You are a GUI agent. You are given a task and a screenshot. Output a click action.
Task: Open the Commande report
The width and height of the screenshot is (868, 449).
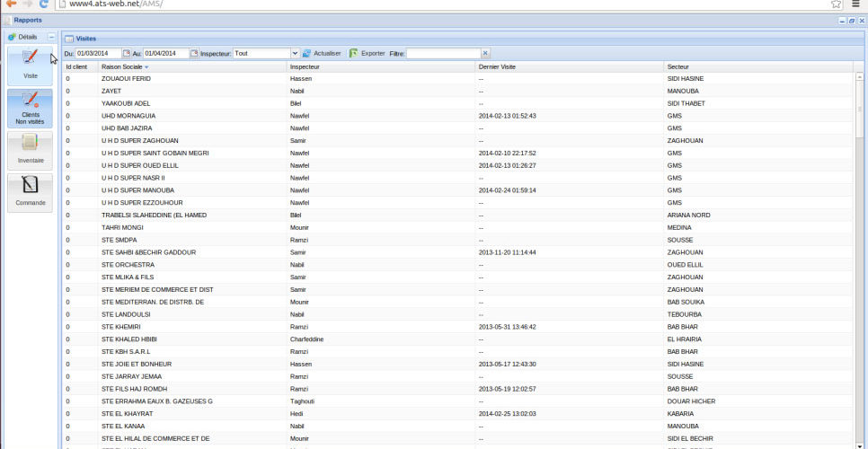[30, 192]
